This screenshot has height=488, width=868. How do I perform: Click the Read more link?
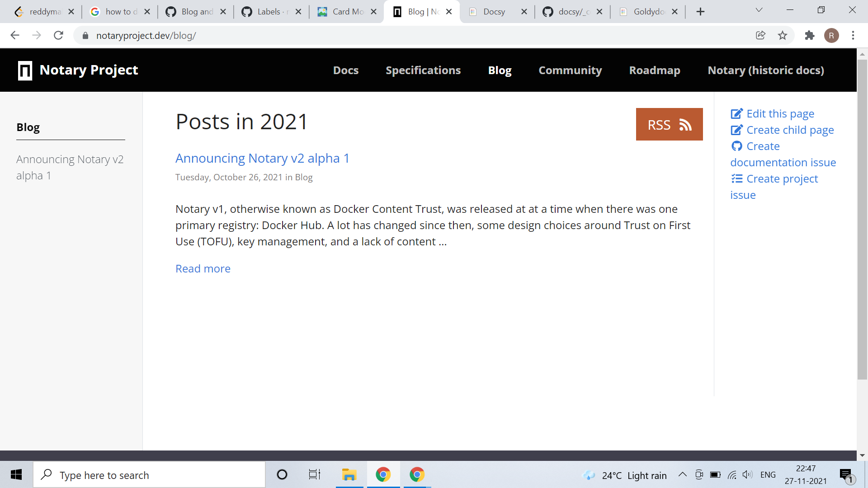coord(203,268)
